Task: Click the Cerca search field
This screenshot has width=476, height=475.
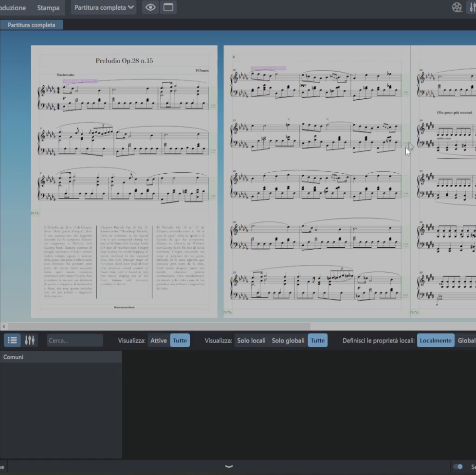Action: tap(74, 341)
